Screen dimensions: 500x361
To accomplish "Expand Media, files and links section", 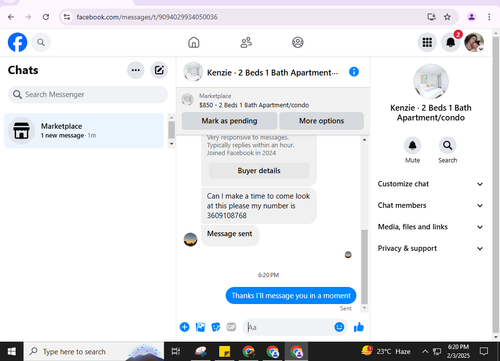I will tap(430, 227).
